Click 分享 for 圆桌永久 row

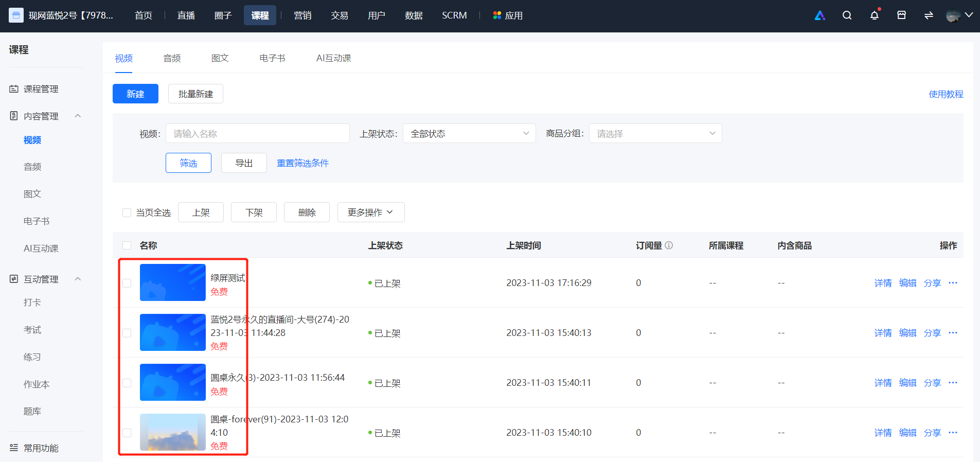[933, 383]
